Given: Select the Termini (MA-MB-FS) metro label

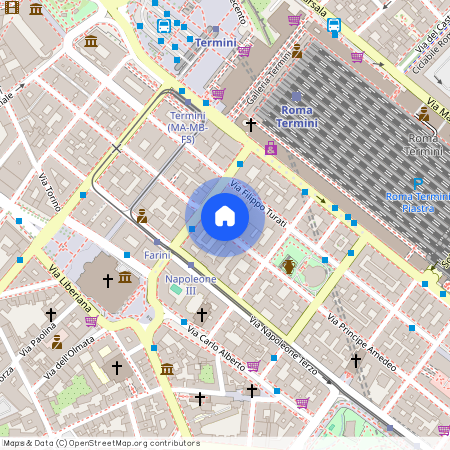Looking at the screenshot, I should coord(188,127).
